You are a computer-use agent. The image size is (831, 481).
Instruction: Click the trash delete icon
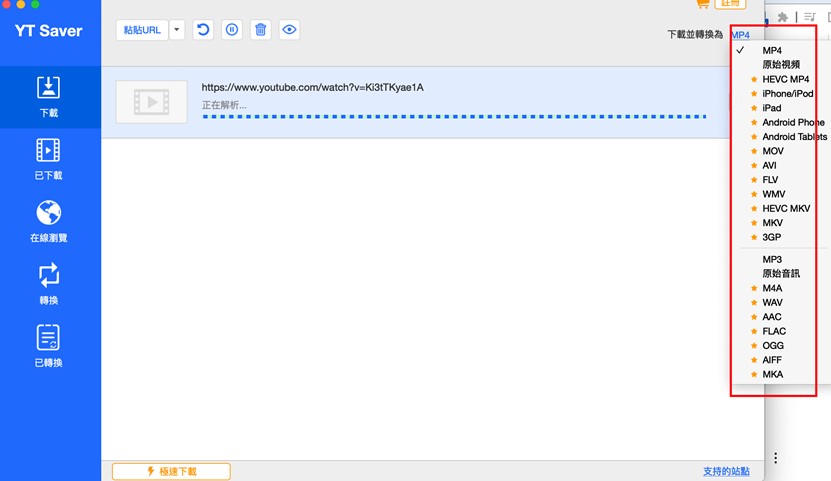tap(261, 30)
